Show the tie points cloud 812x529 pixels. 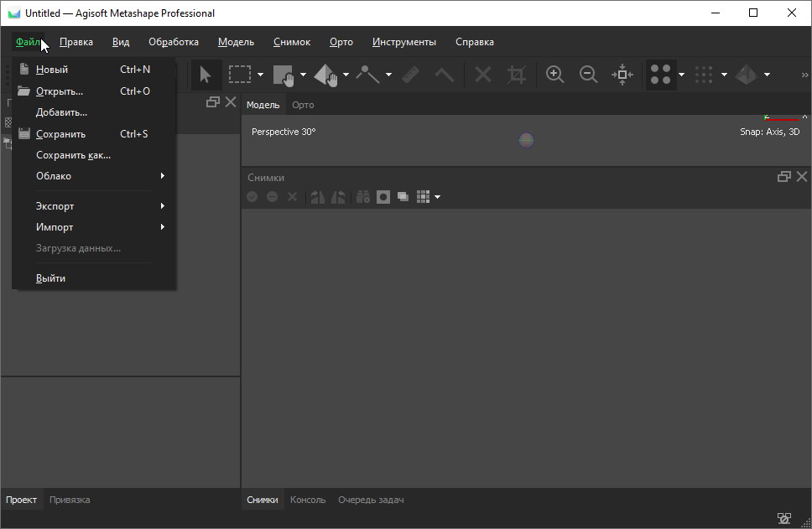pyautogui.click(x=661, y=75)
